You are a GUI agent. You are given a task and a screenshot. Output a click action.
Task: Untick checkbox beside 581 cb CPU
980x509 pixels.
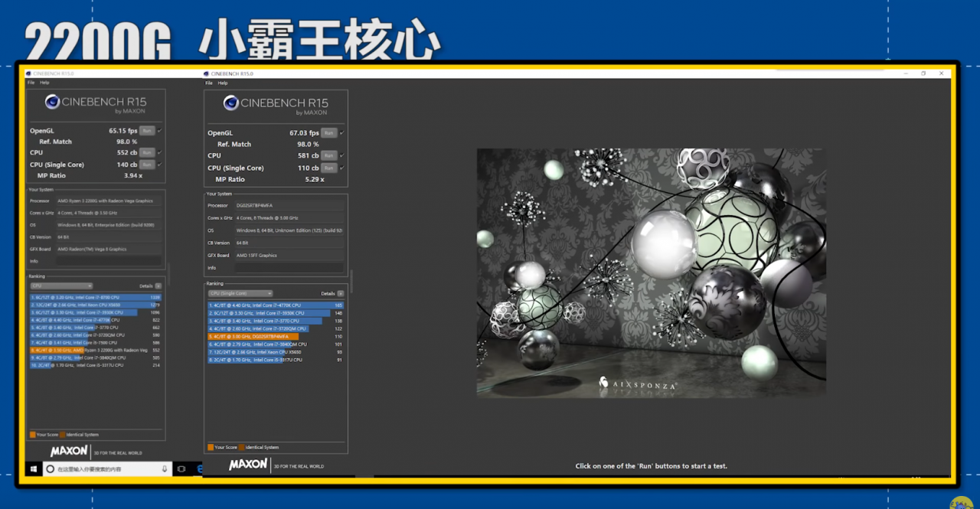pyautogui.click(x=341, y=156)
